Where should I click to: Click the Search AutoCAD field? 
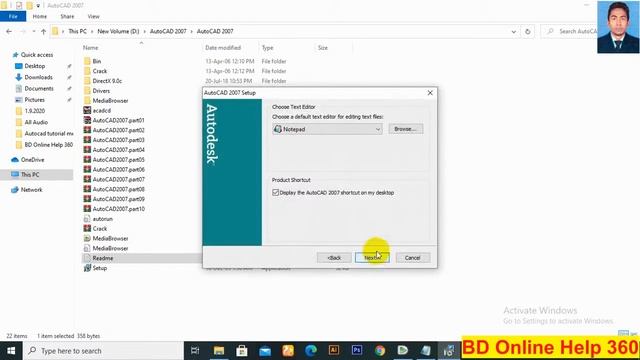pos(569,31)
